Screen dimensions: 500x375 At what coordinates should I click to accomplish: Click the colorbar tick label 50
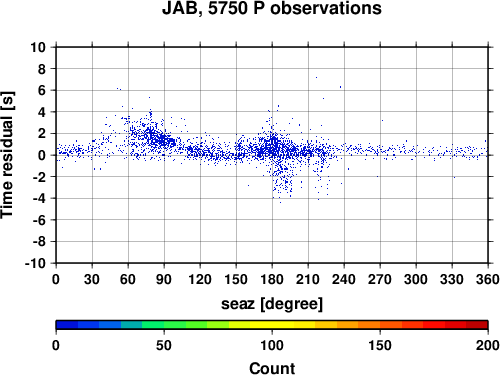click(x=164, y=345)
